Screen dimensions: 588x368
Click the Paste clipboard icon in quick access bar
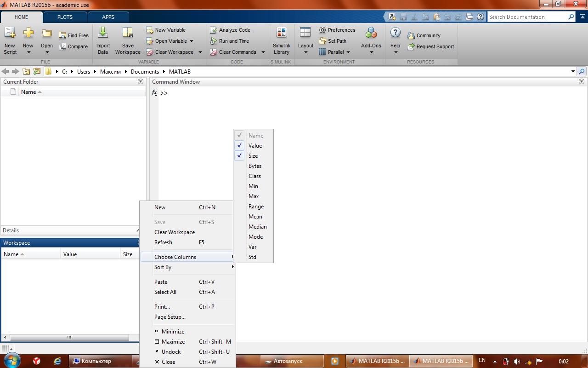pyautogui.click(x=436, y=17)
